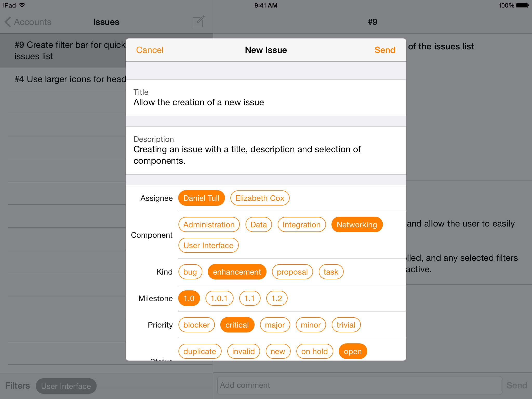The image size is (532, 399).
Task: Select Elizabeth Cox as assignee
Action: point(260,198)
